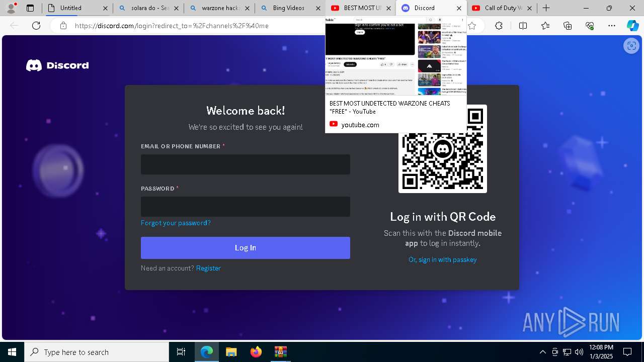Open Microsoft Edge from the taskbar
Image resolution: width=644 pixels, height=362 pixels.
(x=207, y=352)
